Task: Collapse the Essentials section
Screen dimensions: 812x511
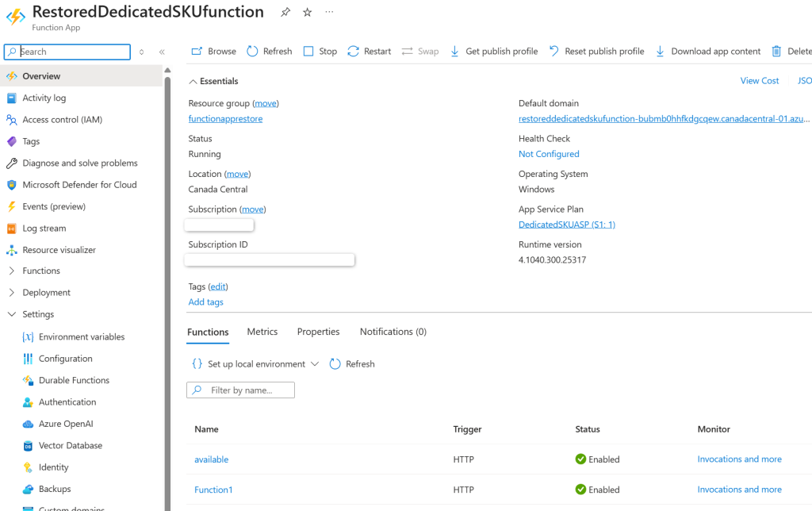Action: pos(213,82)
